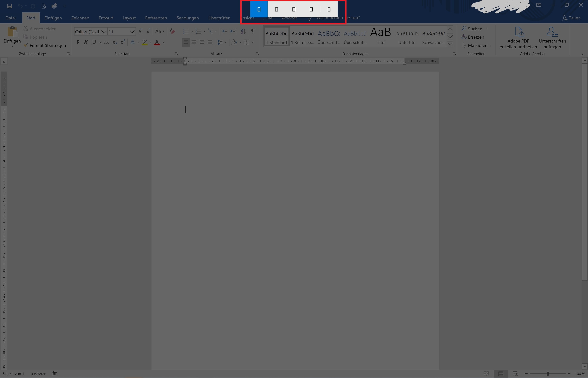Select the Einfügen tab
The width and height of the screenshot is (588, 378).
coord(53,18)
